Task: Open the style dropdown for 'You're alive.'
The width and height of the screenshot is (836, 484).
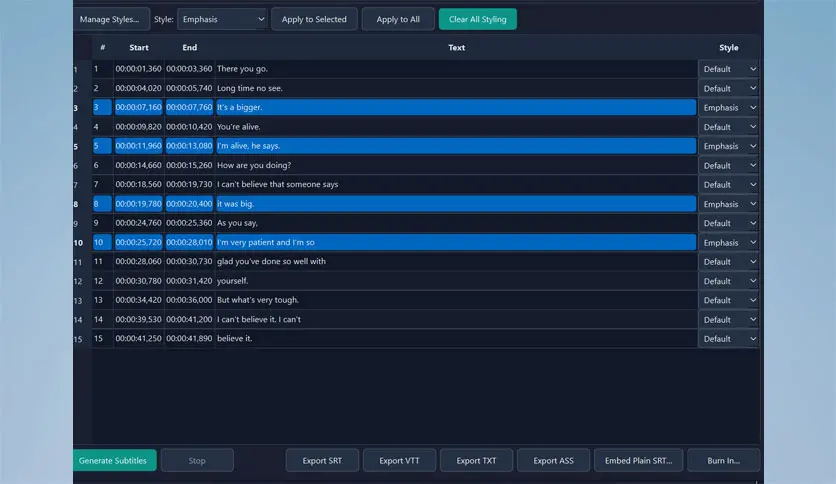Action: (x=729, y=127)
